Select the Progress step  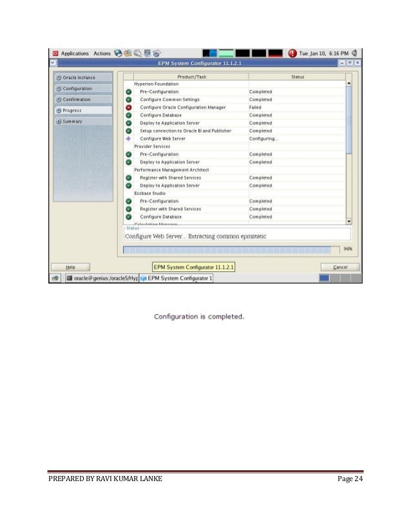[x=83, y=110]
